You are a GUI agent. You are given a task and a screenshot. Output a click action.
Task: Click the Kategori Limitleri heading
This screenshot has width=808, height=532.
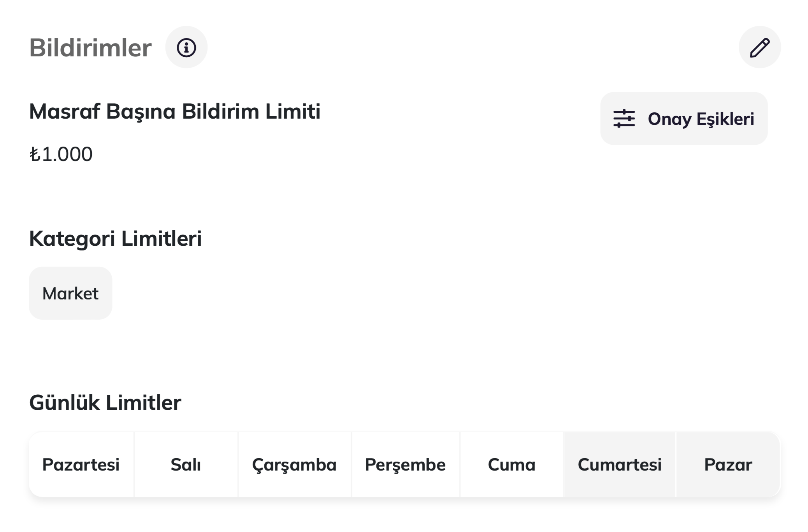point(115,238)
